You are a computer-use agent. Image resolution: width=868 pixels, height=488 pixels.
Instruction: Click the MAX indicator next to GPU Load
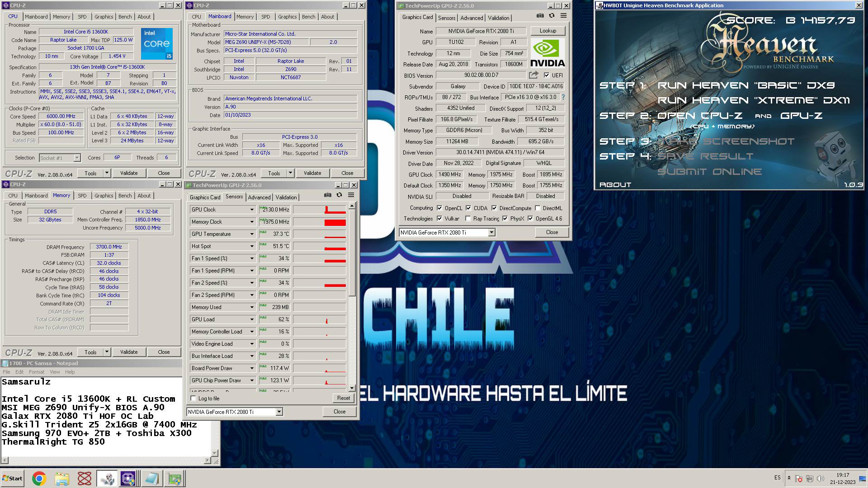(263, 318)
